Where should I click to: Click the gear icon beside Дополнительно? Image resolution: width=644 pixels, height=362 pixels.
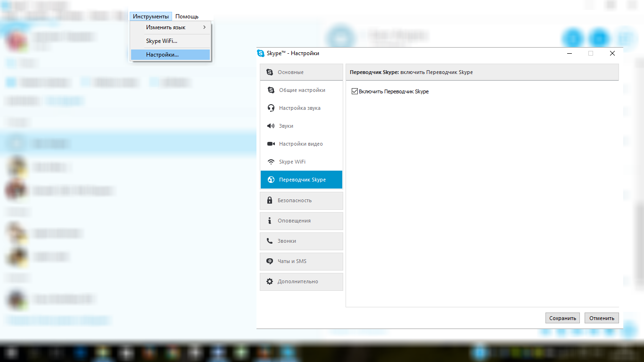click(x=270, y=281)
